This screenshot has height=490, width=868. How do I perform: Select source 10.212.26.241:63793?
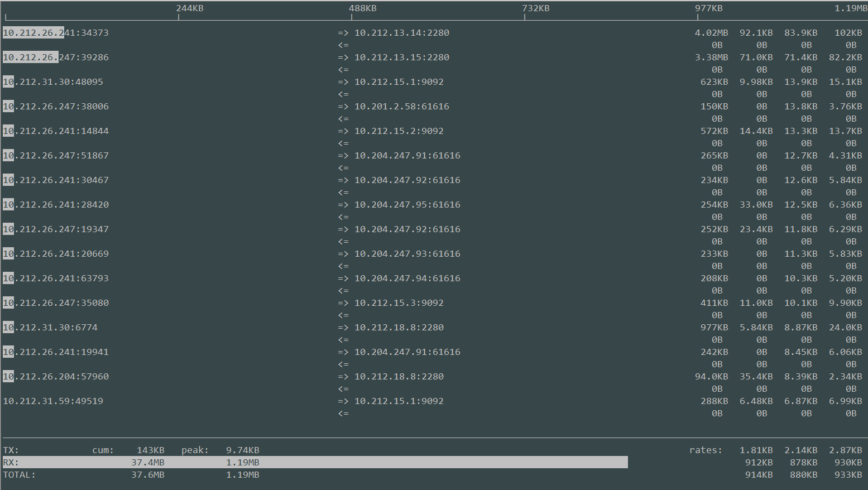pyautogui.click(x=56, y=278)
